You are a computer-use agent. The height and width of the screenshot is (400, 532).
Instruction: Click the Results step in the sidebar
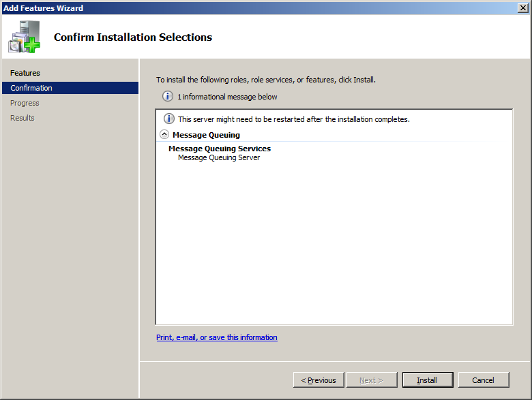(23, 118)
